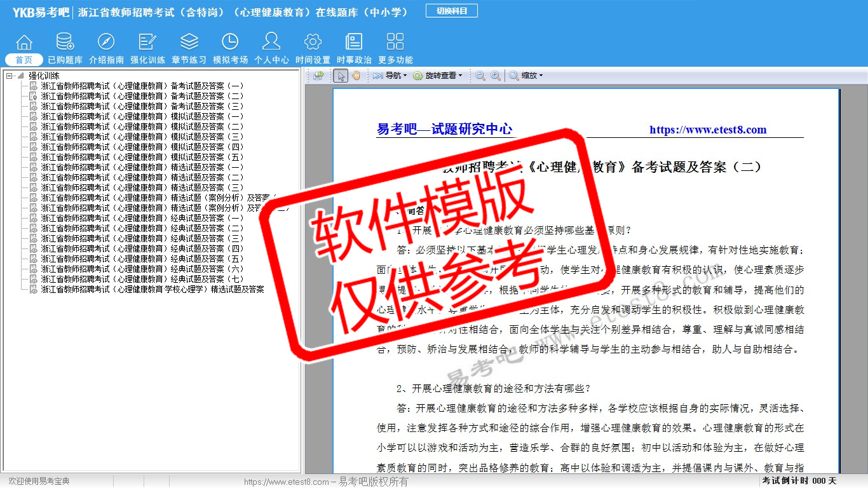Open 时间设置 time settings gear
The width and height of the screenshot is (868, 488).
click(313, 48)
